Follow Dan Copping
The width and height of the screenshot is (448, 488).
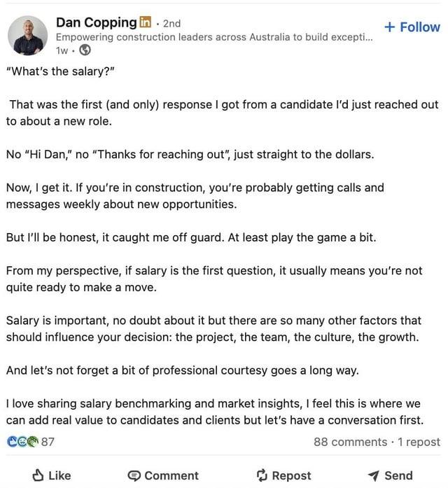412,27
